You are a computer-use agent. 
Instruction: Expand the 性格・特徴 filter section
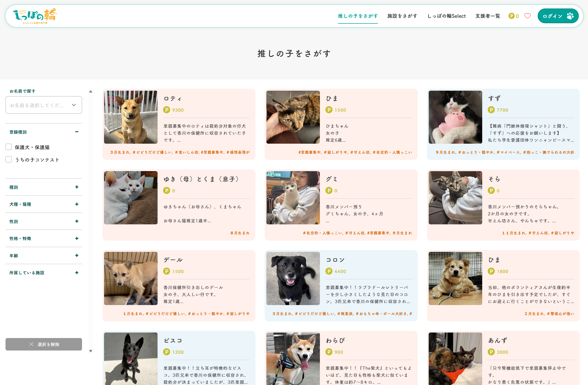click(x=77, y=238)
